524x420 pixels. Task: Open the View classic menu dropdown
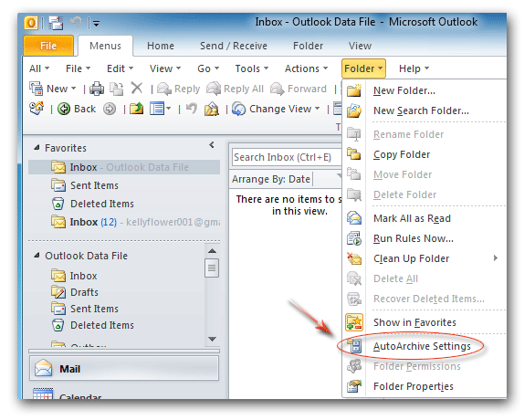(165, 68)
